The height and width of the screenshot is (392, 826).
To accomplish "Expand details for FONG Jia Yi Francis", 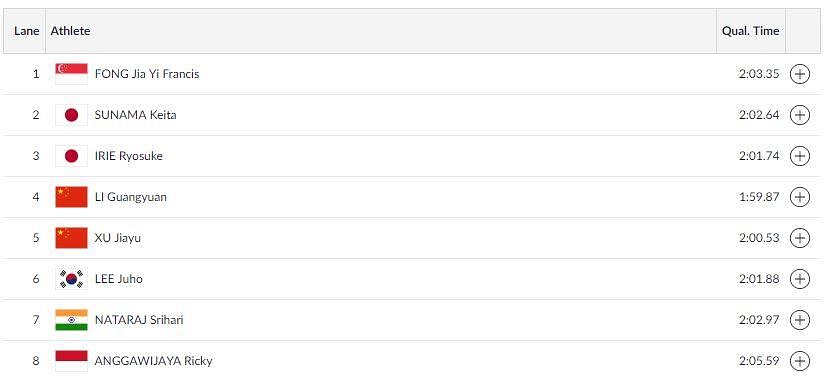I will 799,74.
